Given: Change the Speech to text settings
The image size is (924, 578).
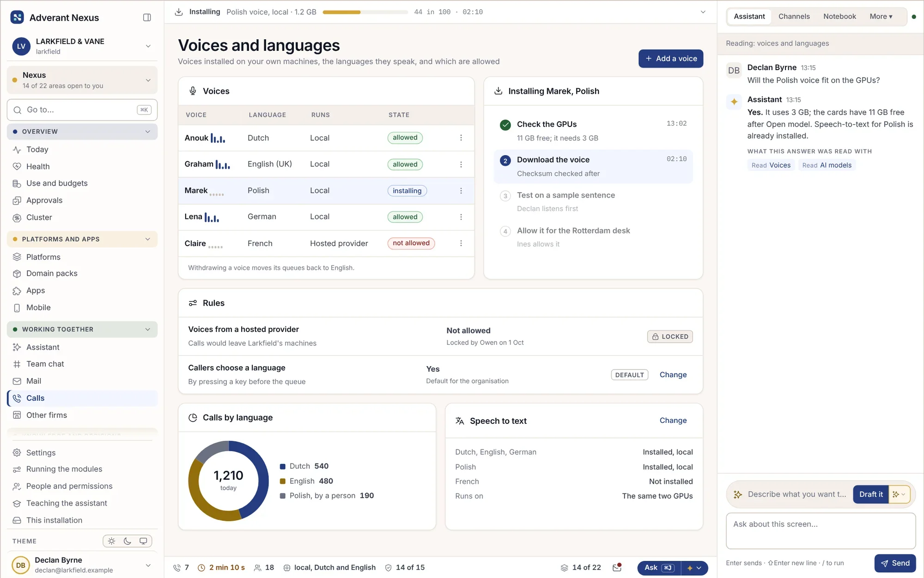Looking at the screenshot, I should 673,421.
